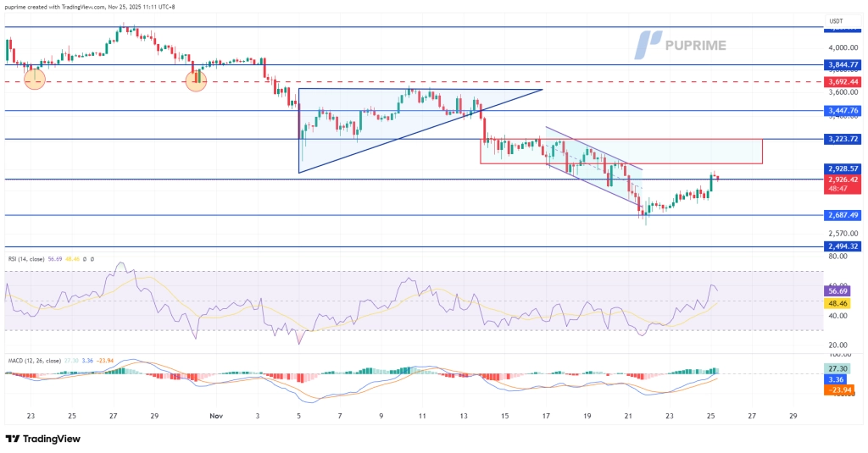Click the 27 date label at far right

pyautogui.click(x=751, y=416)
